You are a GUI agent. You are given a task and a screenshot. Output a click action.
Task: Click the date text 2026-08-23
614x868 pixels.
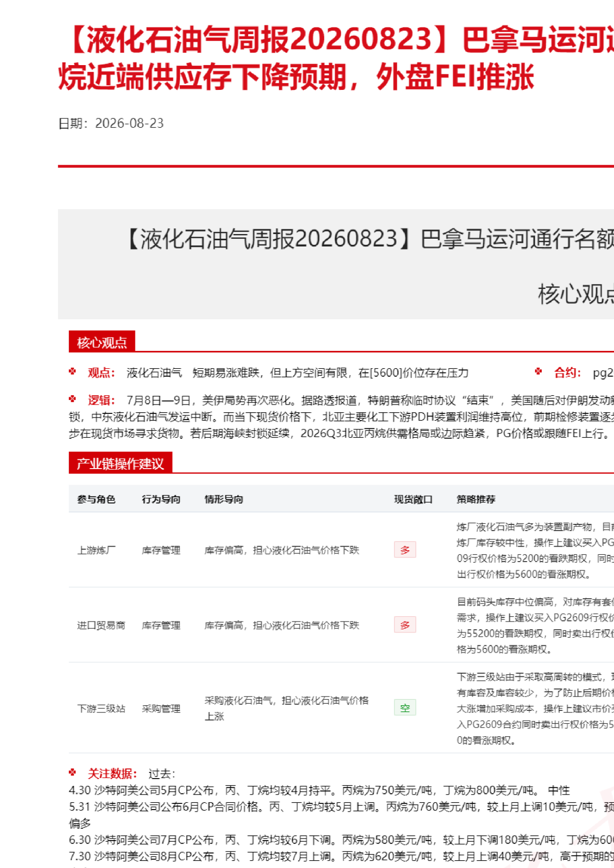click(x=129, y=123)
